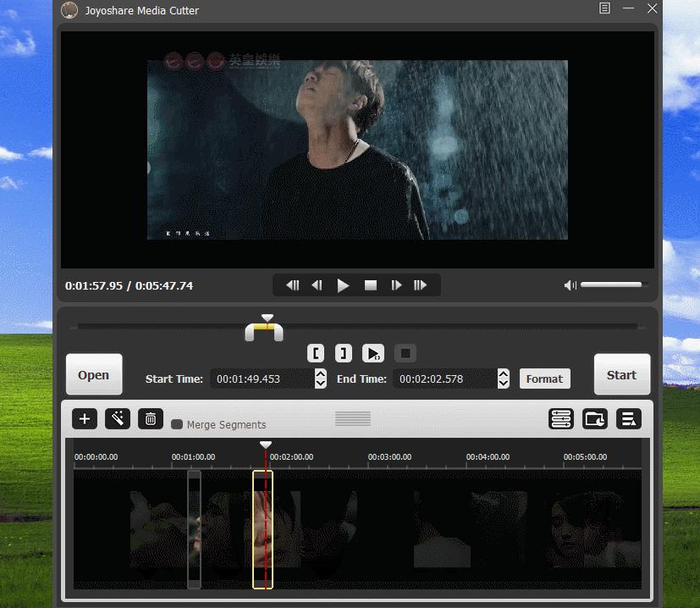Step forward one frame
Image resolution: width=700 pixels, height=608 pixels.
coord(396,285)
